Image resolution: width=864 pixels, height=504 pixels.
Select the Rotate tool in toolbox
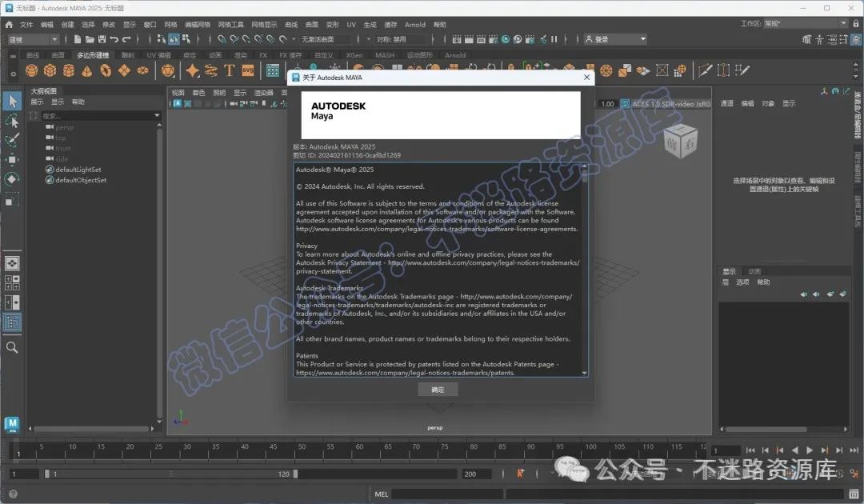(12, 179)
